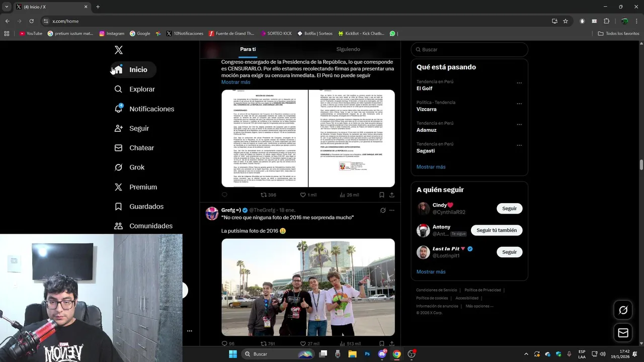Open floating messages envelope button
Image resolution: width=644 pixels, height=362 pixels.
[x=623, y=333]
